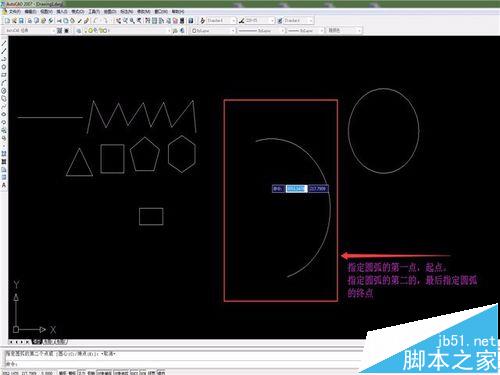
Task: Open the 视图 (View) menu
Action: coord(46,11)
